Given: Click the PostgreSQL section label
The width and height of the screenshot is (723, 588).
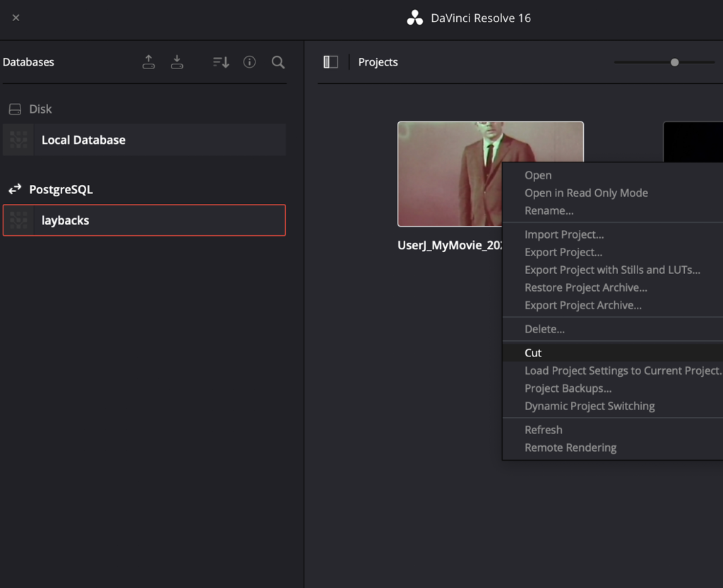Looking at the screenshot, I should (x=61, y=189).
